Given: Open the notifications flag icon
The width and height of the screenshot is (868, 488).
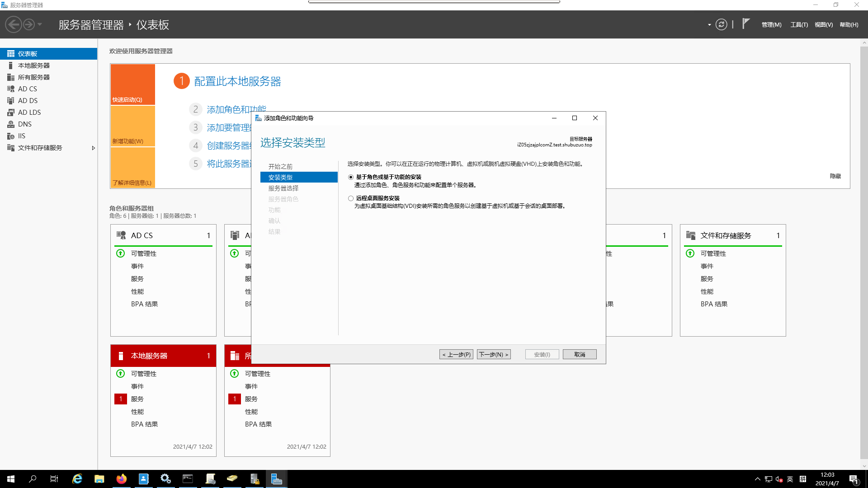Looking at the screenshot, I should pyautogui.click(x=746, y=23).
